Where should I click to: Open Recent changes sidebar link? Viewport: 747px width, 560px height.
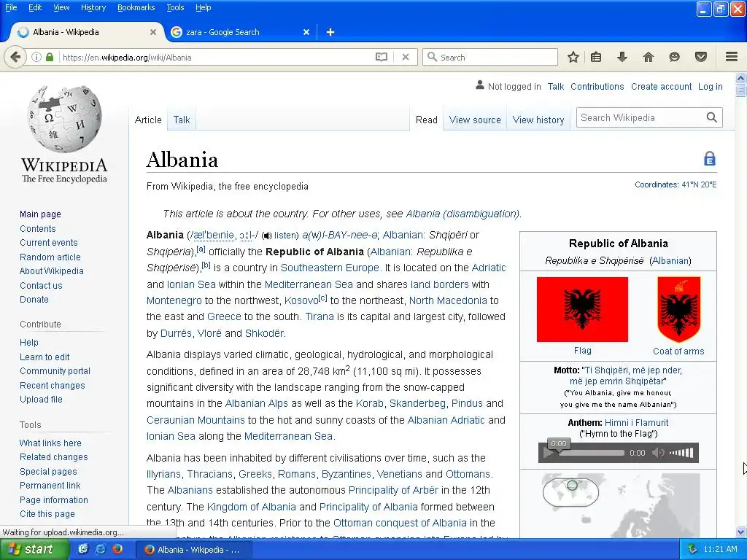tap(53, 386)
